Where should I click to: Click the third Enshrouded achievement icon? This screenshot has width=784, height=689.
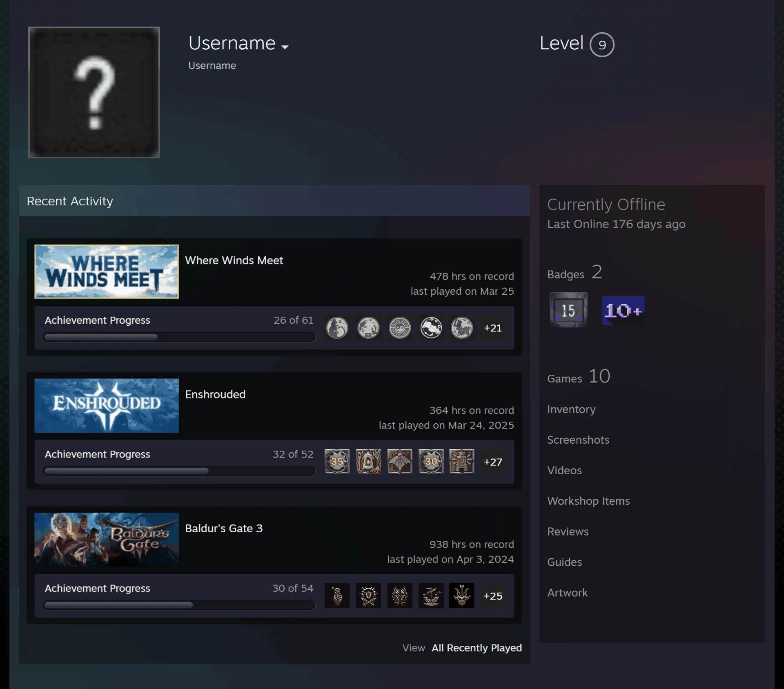pos(400,462)
